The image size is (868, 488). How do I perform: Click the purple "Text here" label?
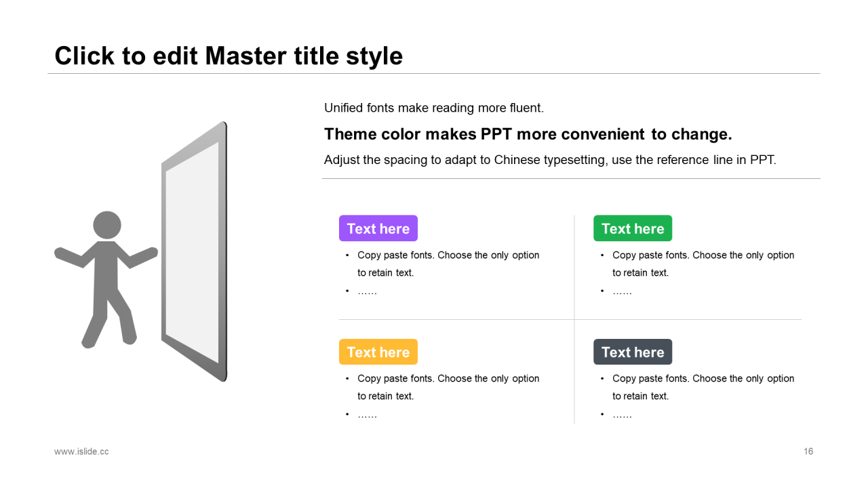[x=378, y=228]
